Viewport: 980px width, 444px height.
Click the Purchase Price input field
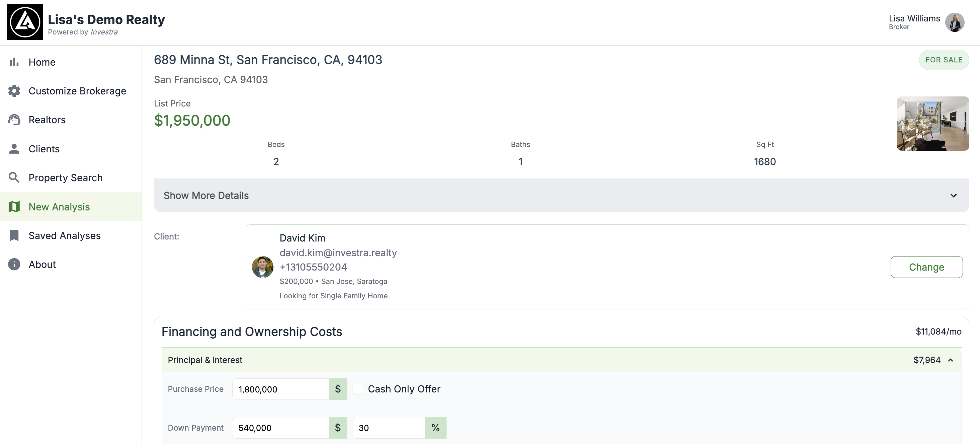tap(281, 389)
